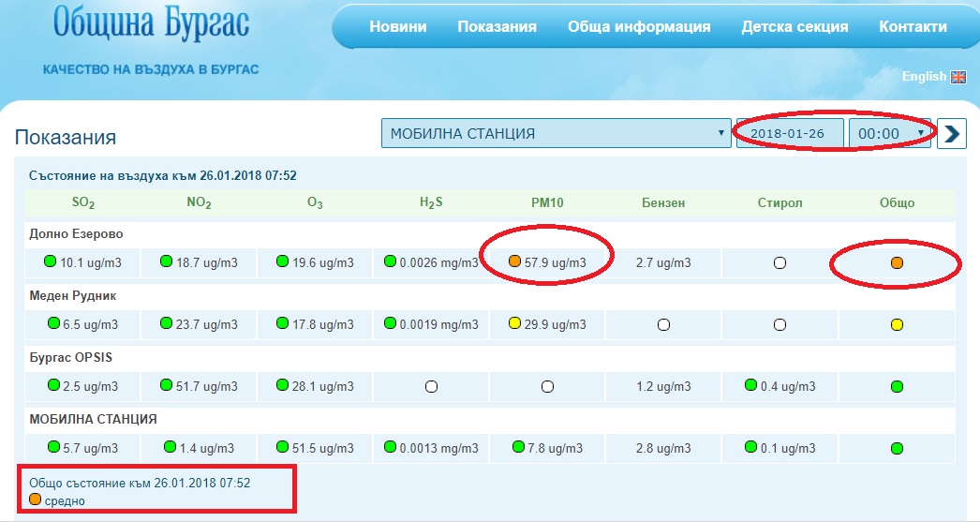Click green indicator beside 0.1 ug/m3
980x522 pixels.
pos(750,447)
